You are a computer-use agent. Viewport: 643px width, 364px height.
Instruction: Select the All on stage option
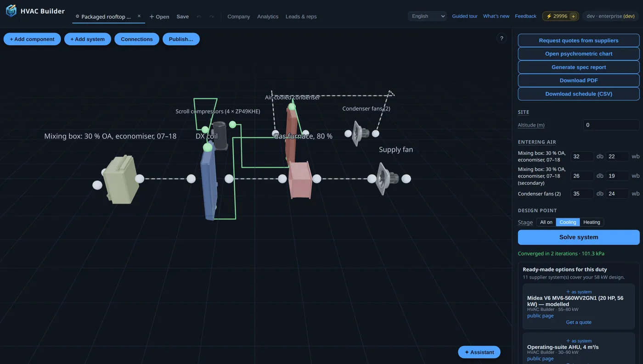coord(547,222)
